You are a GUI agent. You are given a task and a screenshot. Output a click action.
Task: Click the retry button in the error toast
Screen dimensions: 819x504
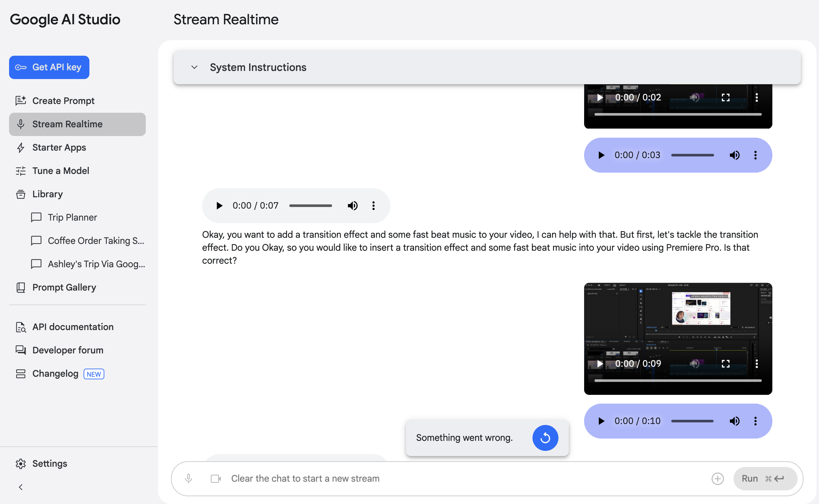coord(545,438)
